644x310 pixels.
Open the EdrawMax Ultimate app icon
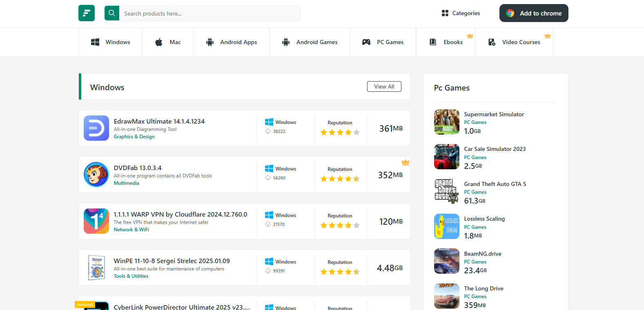coord(96,128)
